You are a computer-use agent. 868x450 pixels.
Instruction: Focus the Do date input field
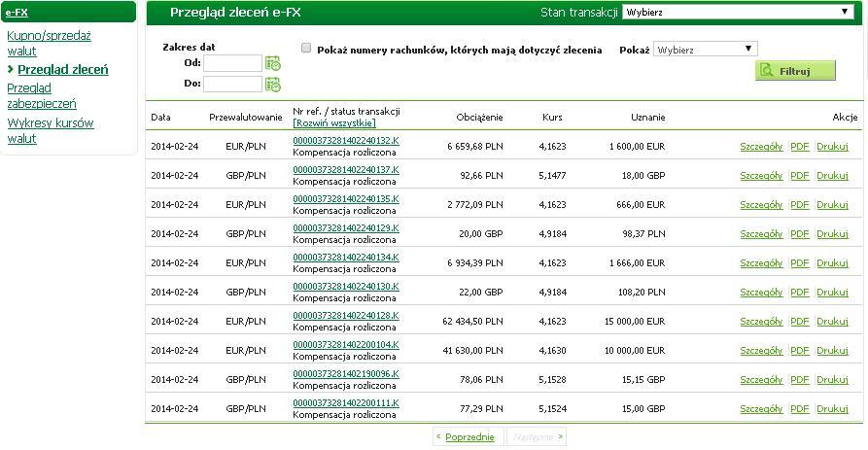click(232, 84)
